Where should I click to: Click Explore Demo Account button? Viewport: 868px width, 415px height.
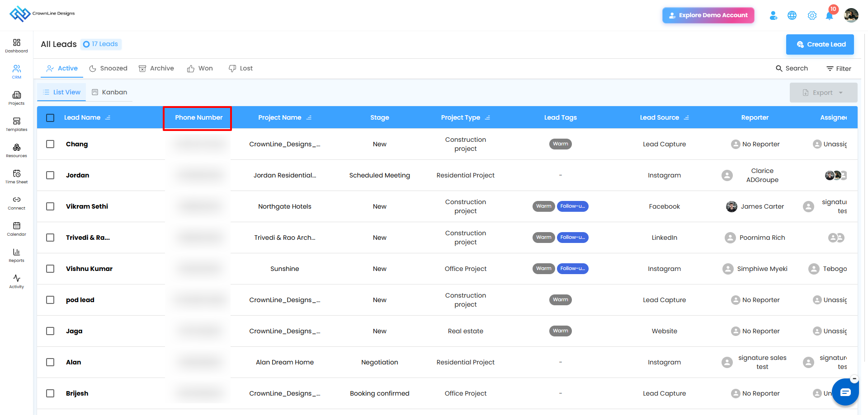pyautogui.click(x=708, y=15)
